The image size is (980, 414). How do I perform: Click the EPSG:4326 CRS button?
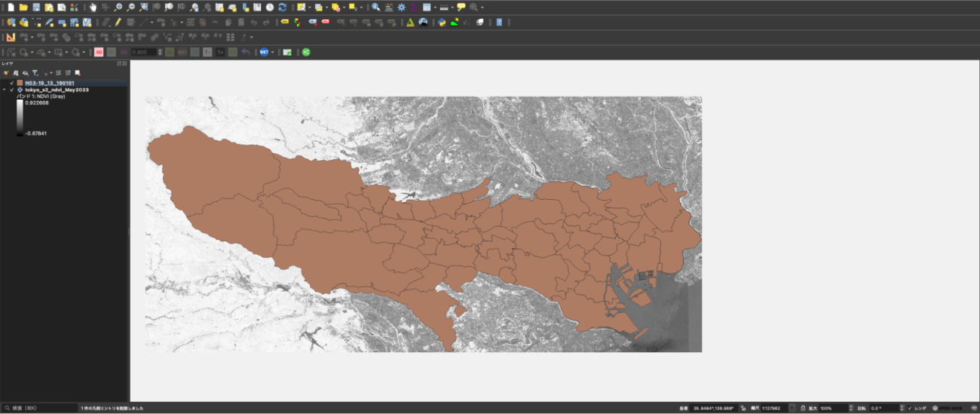pos(947,408)
